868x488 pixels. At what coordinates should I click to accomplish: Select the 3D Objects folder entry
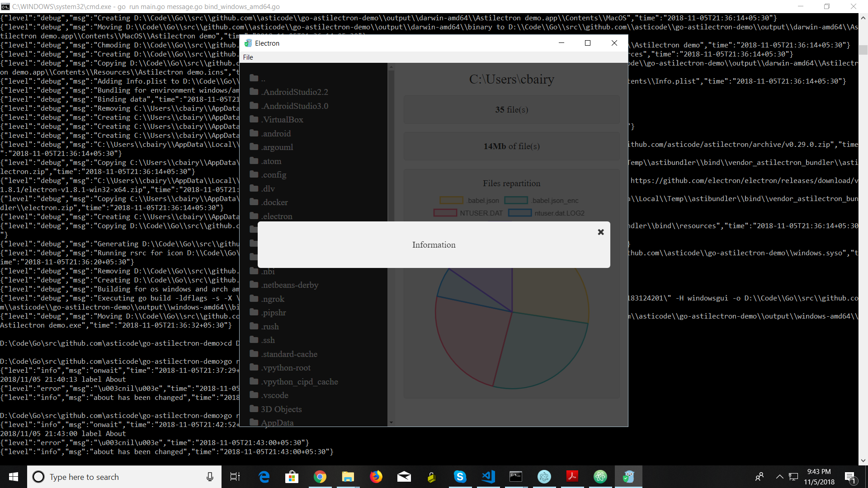(281, 409)
